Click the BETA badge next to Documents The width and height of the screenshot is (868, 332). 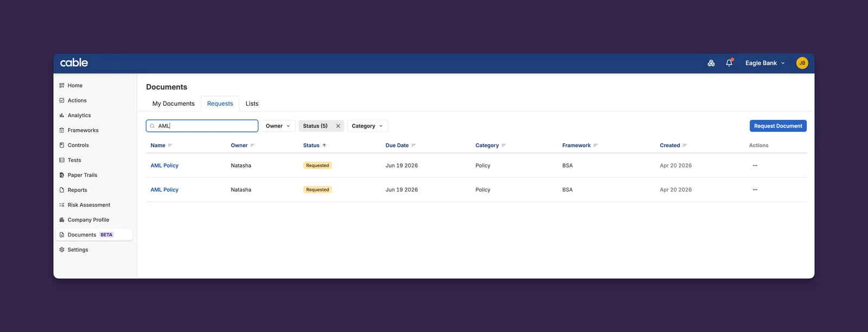coord(106,235)
